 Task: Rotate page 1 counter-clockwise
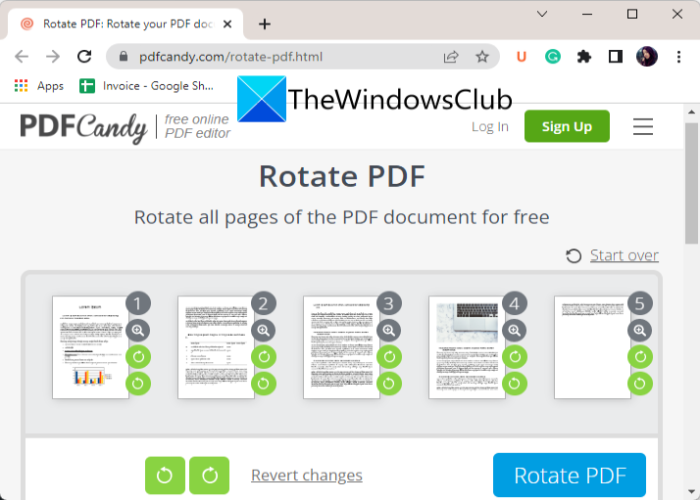point(138,383)
